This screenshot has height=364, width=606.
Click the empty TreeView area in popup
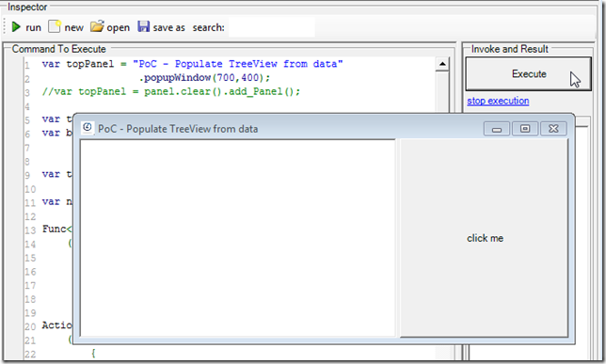click(238, 238)
